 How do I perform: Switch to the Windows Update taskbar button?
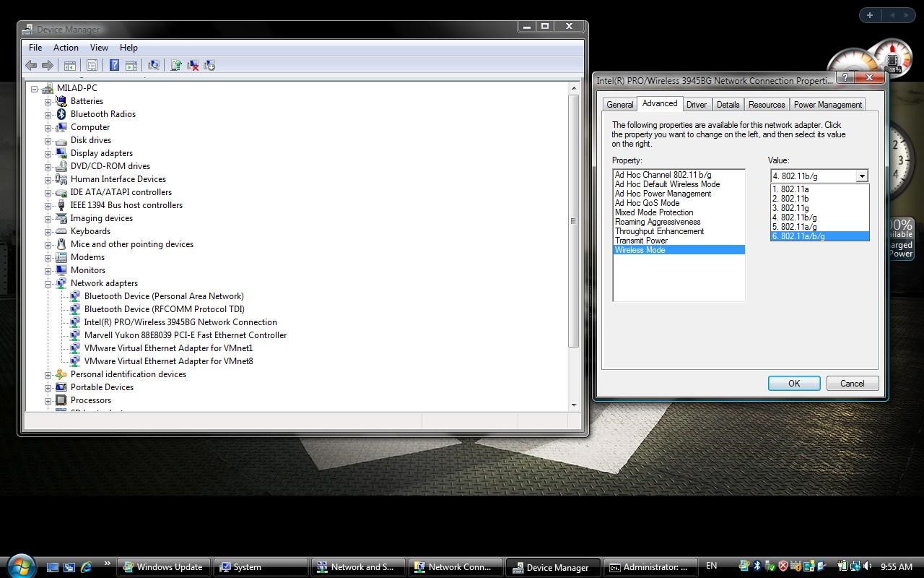[164, 567]
